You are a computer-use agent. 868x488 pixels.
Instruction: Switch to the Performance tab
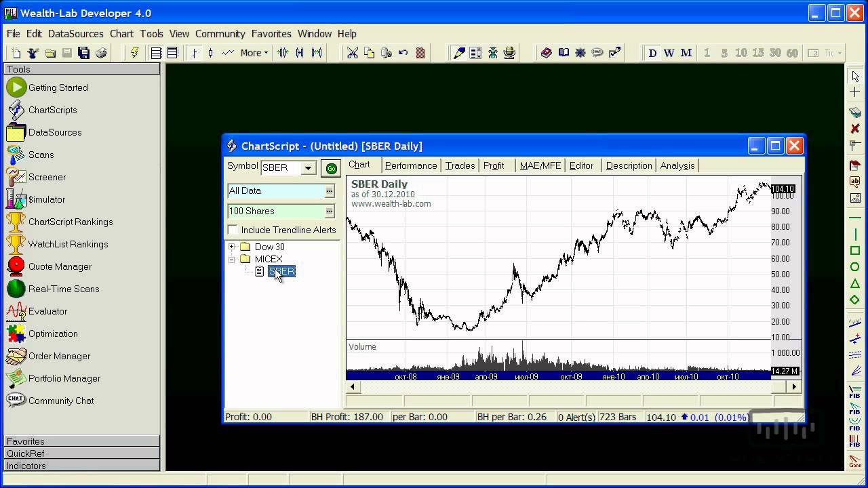pyautogui.click(x=411, y=165)
